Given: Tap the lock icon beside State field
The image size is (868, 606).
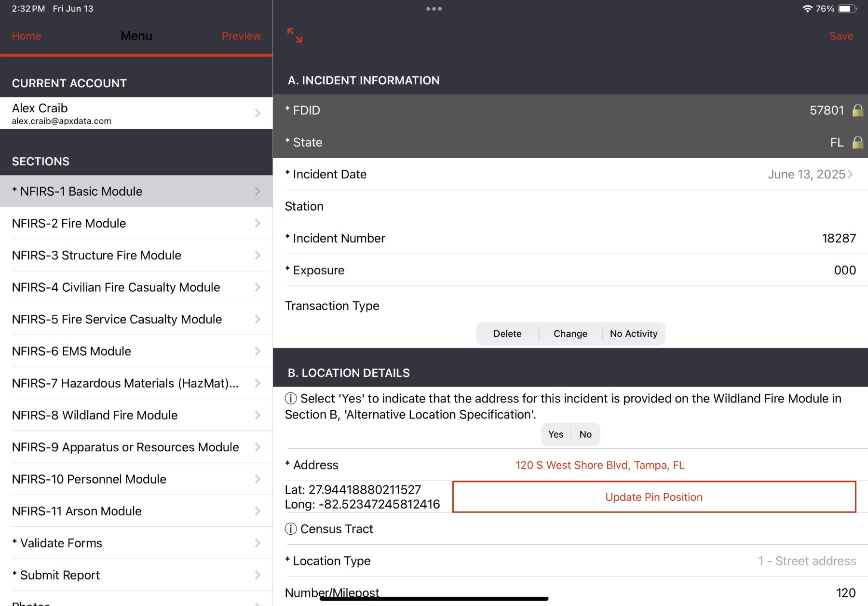Looking at the screenshot, I should tap(857, 142).
